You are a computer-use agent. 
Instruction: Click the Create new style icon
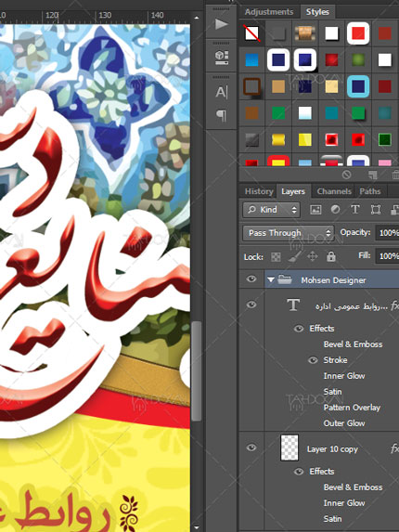coord(373,175)
